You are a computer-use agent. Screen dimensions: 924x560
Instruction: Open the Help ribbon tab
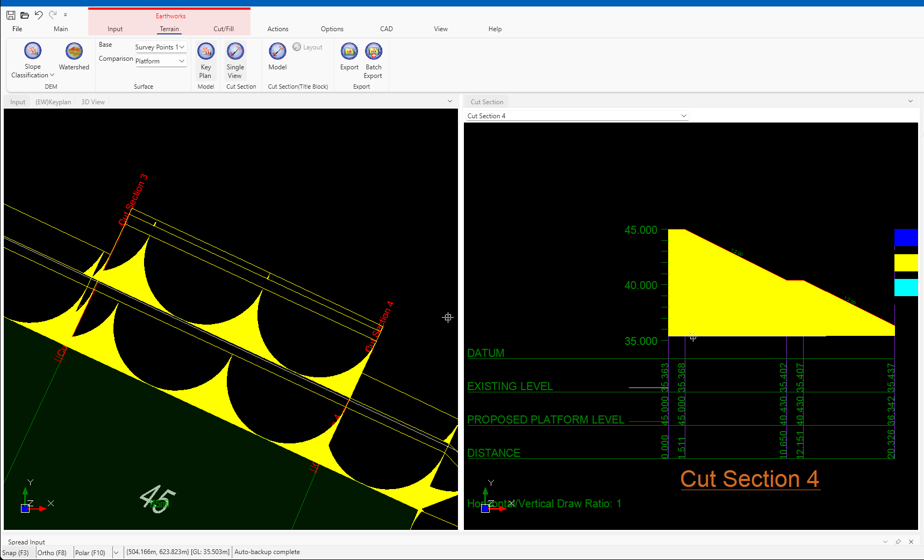point(495,29)
